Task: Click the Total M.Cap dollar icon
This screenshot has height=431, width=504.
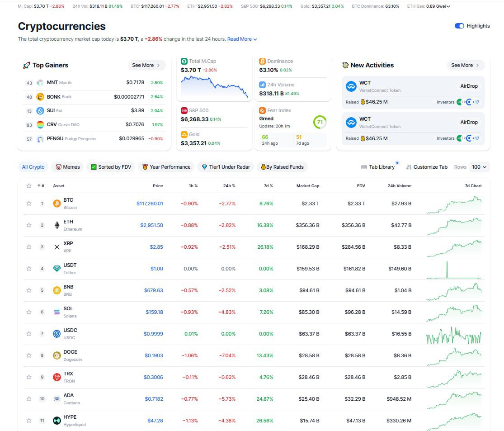Action: click(x=184, y=61)
